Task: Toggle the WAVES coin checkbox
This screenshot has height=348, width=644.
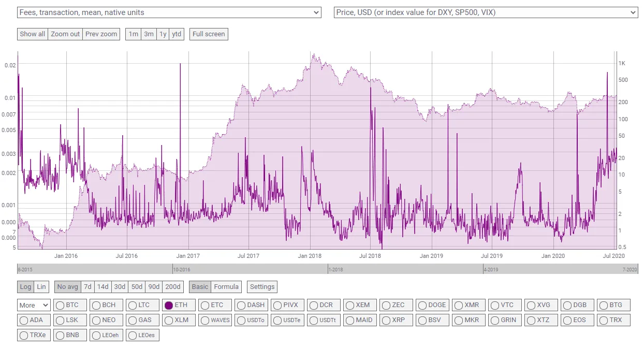Action: [x=215, y=320]
